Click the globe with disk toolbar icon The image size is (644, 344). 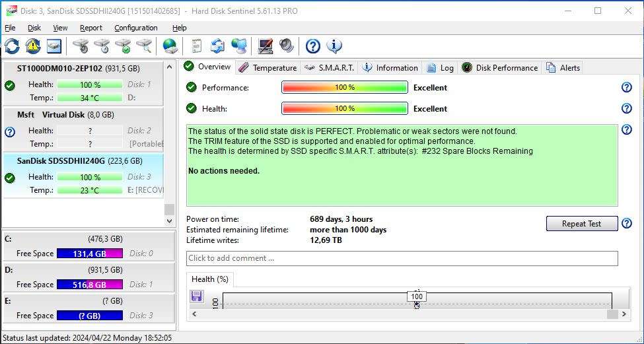170,46
